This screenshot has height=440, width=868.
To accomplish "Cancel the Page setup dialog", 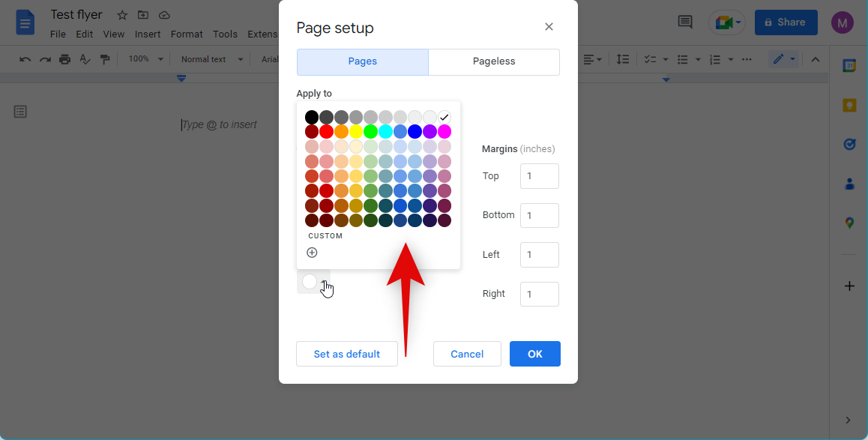I will point(467,354).
